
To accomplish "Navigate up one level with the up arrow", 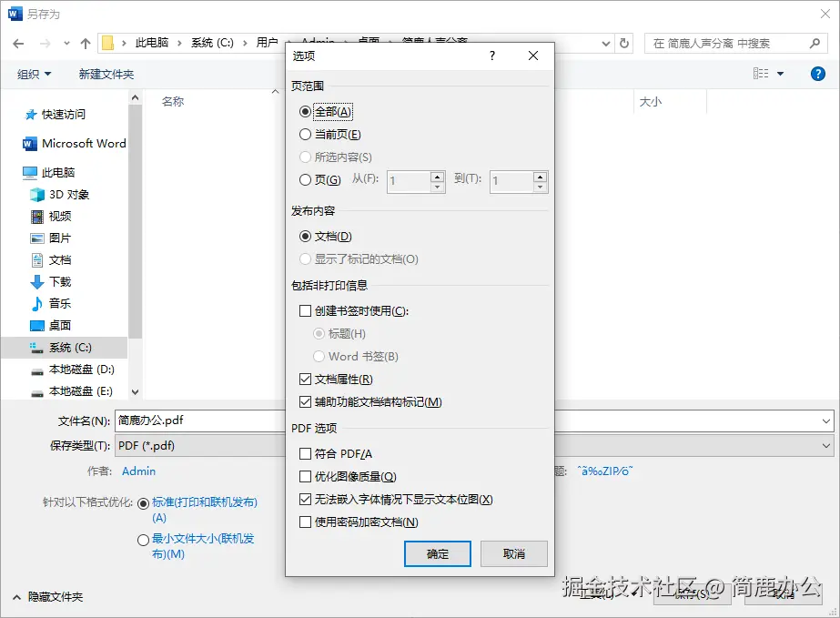I will click(x=85, y=42).
